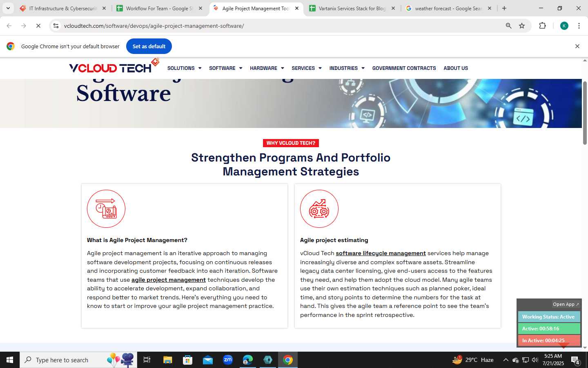Open About Us page
This screenshot has height=368, width=588.
pyautogui.click(x=456, y=68)
